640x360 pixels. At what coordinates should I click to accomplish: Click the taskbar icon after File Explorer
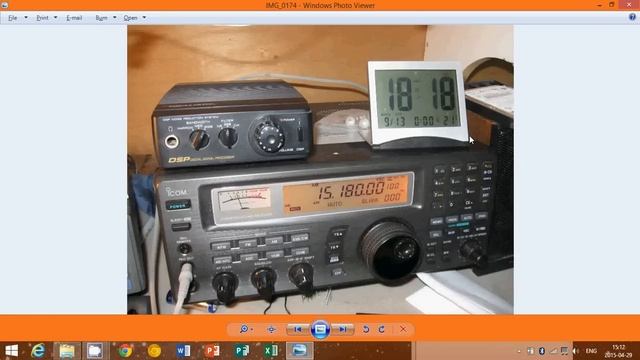(x=95, y=351)
